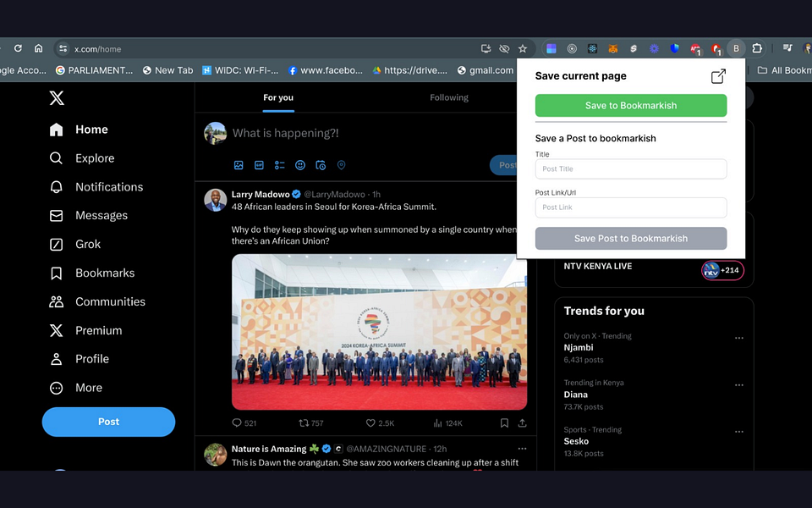Repost Larry Madowo's post (757)
Viewport: 812px width, 508px height.
(310, 423)
